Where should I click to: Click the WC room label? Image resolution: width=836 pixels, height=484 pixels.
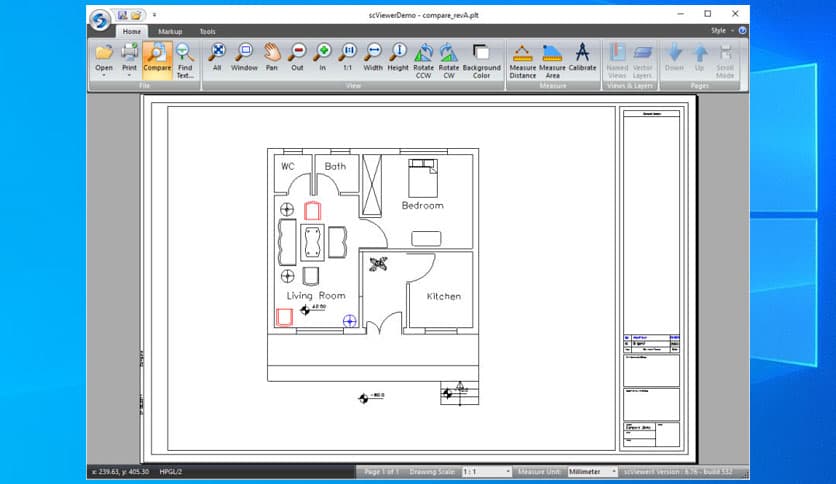(288, 166)
